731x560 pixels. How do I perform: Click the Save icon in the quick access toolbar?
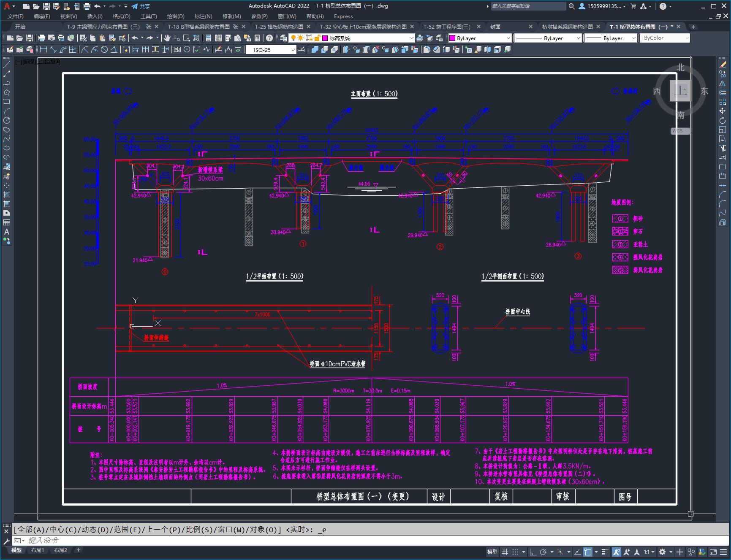pos(46,6)
